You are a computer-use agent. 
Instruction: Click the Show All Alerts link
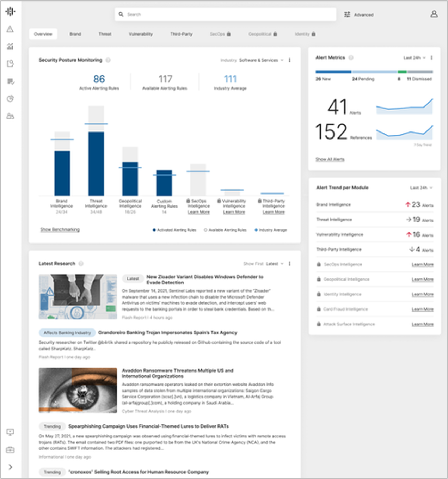click(x=330, y=159)
